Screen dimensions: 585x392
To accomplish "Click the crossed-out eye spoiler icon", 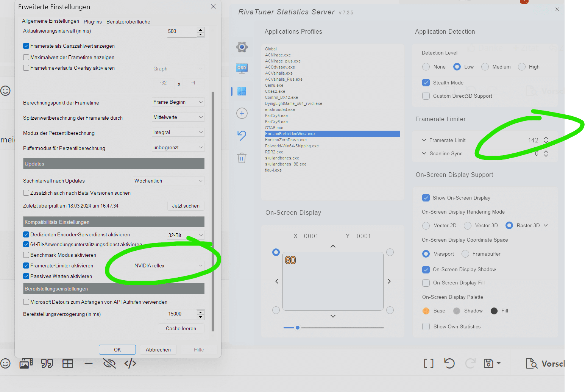I will pos(109,364).
